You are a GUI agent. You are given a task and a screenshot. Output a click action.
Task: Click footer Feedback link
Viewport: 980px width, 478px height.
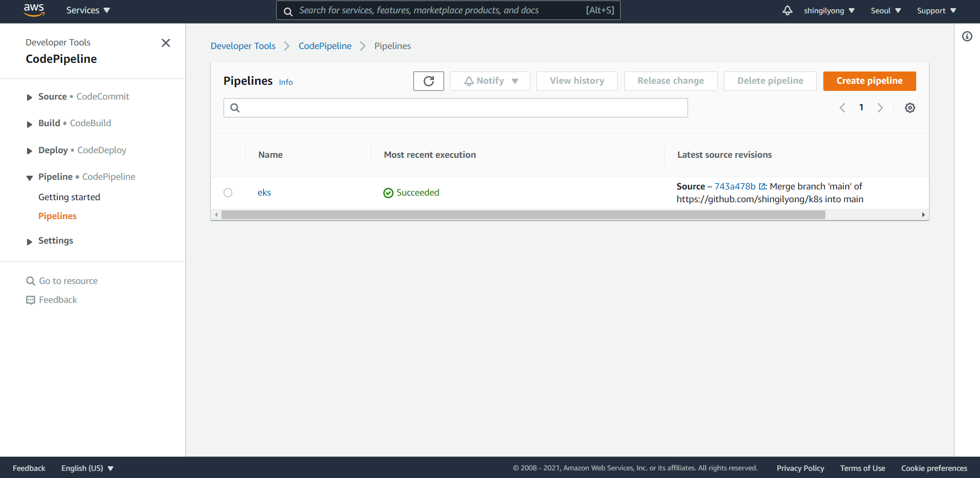point(29,468)
